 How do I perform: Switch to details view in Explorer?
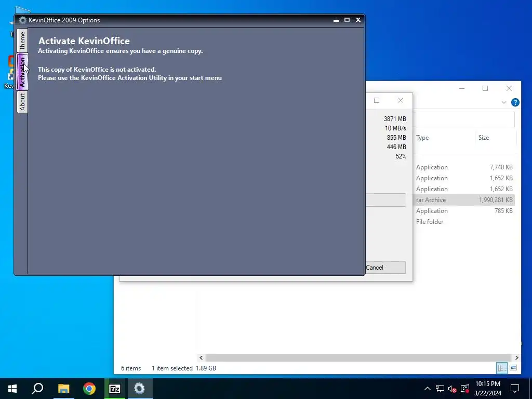[502, 368]
